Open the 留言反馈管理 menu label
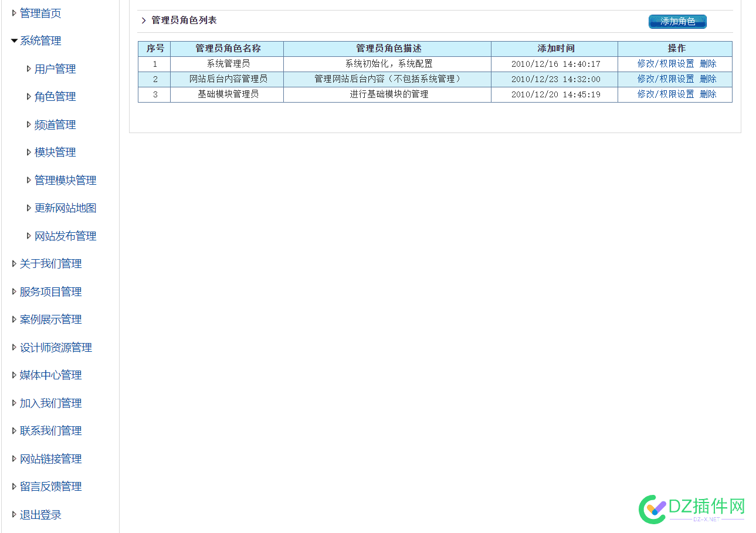Image resolution: width=756 pixels, height=533 pixels. pos(50,487)
